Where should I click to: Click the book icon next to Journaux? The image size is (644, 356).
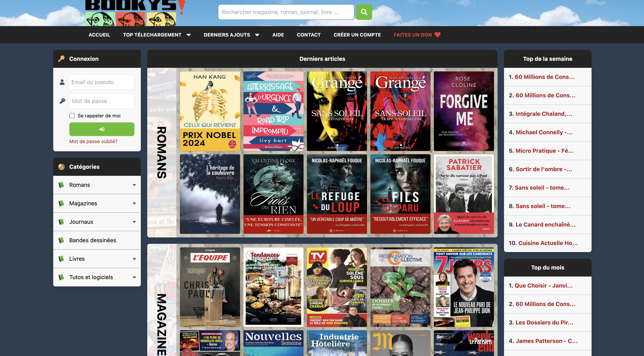(61, 222)
